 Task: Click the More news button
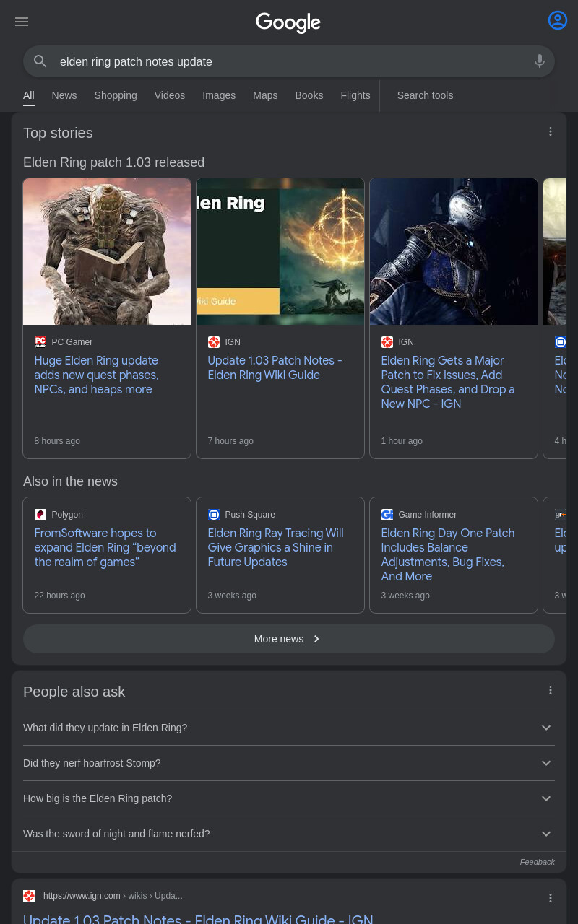[x=289, y=639]
